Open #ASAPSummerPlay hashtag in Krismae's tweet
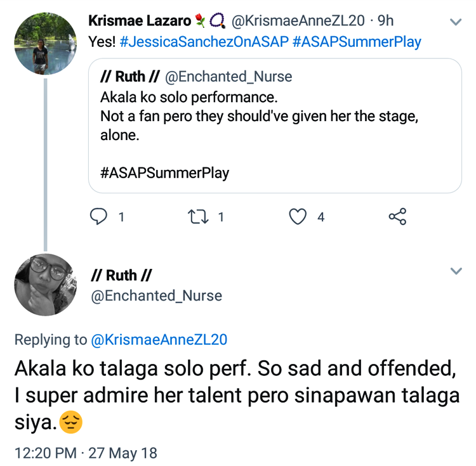Viewport: 476px width, 466px height. coord(357,42)
